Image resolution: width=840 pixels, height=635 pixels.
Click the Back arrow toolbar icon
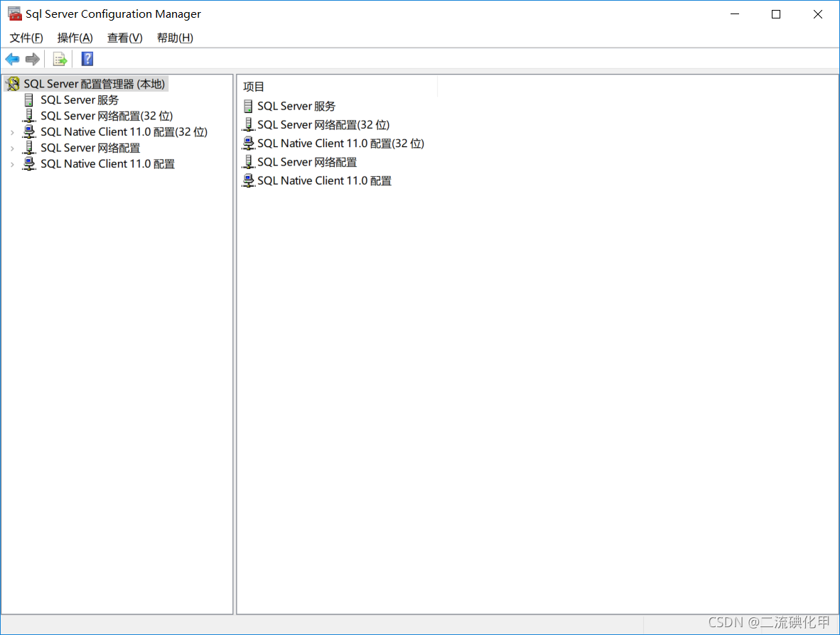click(x=12, y=59)
